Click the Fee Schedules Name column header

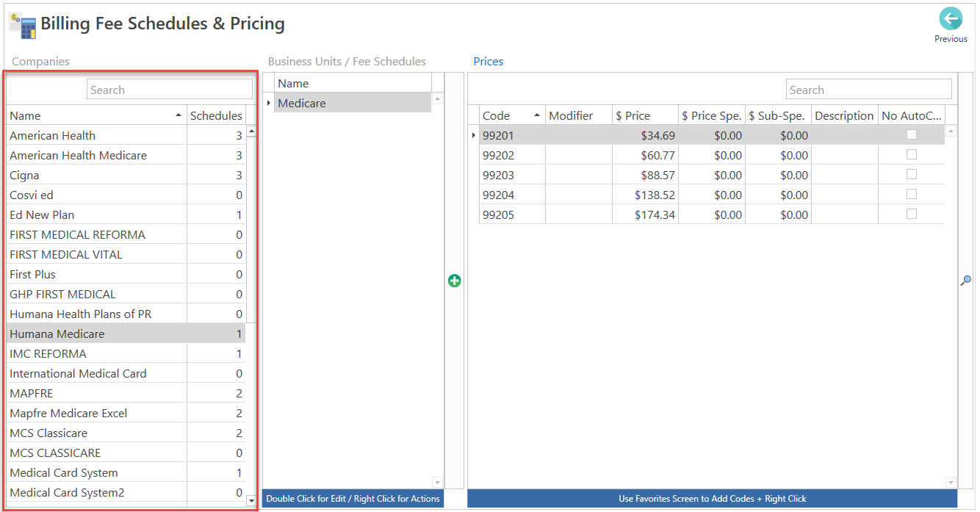[353, 83]
